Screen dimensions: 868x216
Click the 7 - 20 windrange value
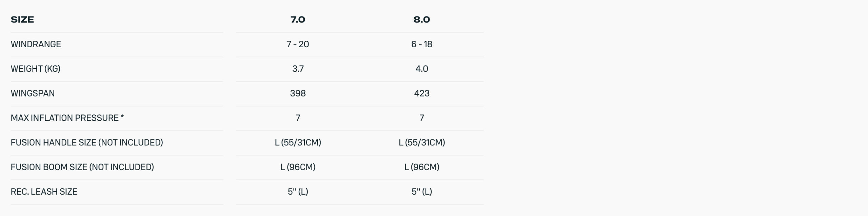tap(298, 44)
